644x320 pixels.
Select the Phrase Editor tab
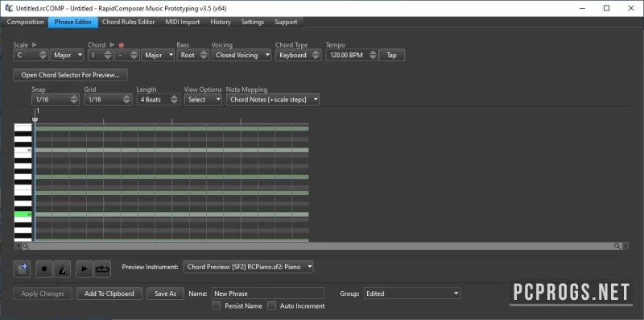pyautogui.click(x=73, y=23)
